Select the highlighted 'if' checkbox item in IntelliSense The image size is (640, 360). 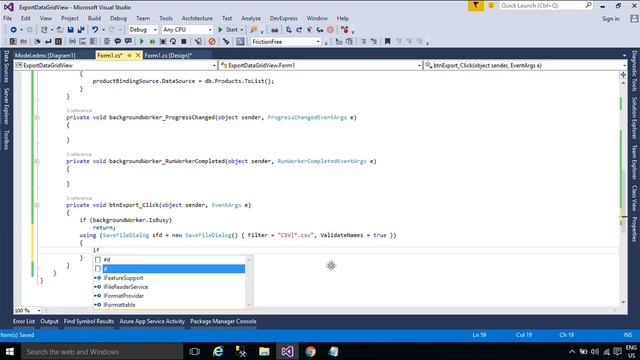click(x=98, y=269)
